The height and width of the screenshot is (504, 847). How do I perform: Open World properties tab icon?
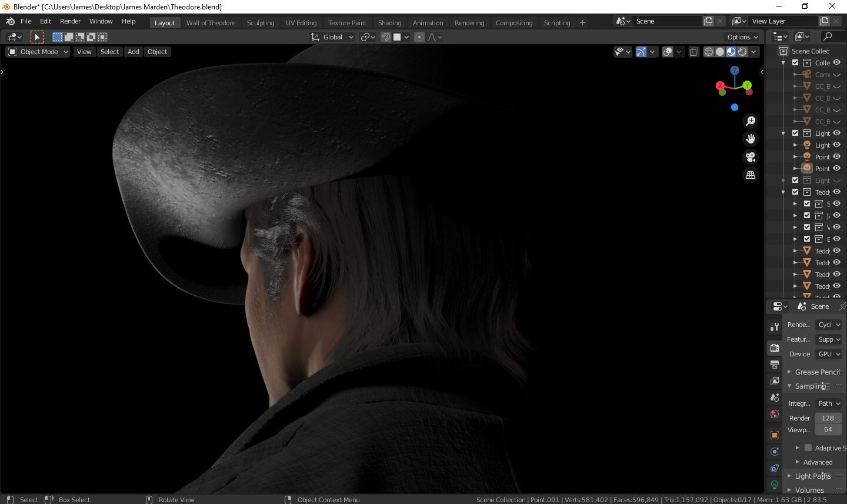775,414
